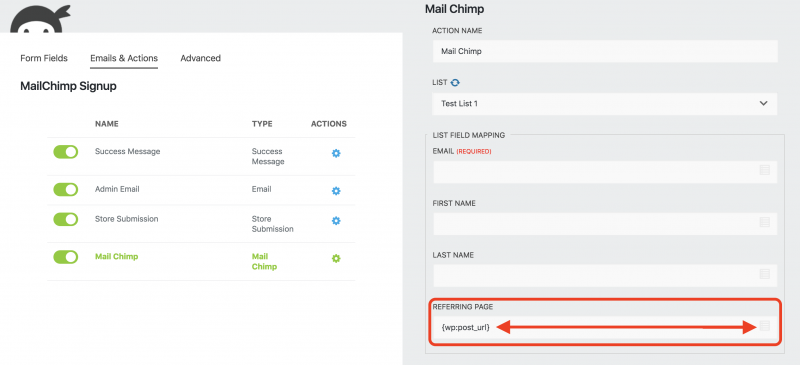The image size is (800, 365).
Task: Select the Store Submission action name
Action: (127, 219)
